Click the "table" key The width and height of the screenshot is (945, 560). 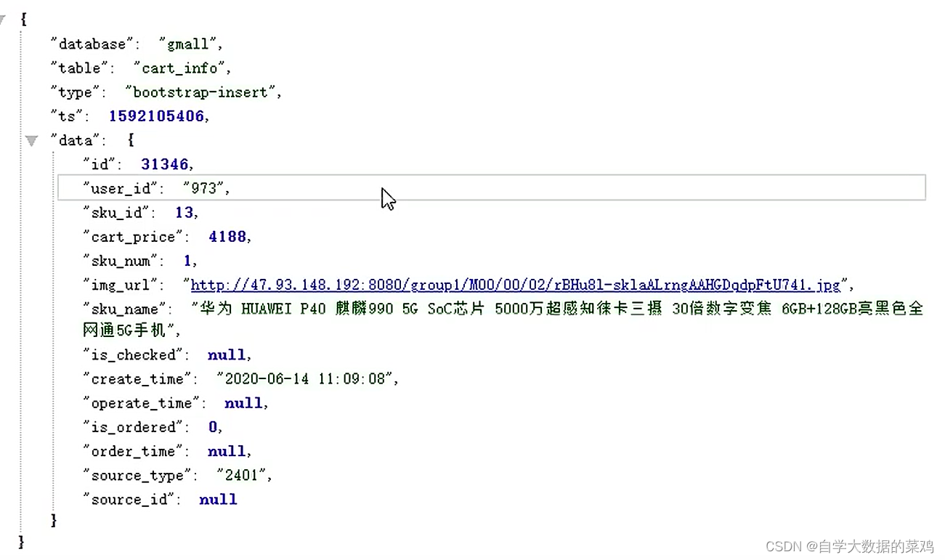coord(78,68)
